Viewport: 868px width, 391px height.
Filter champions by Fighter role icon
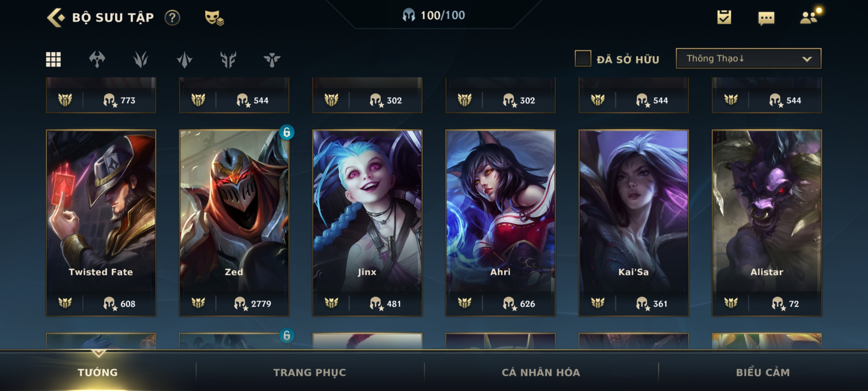pyautogui.click(x=97, y=59)
